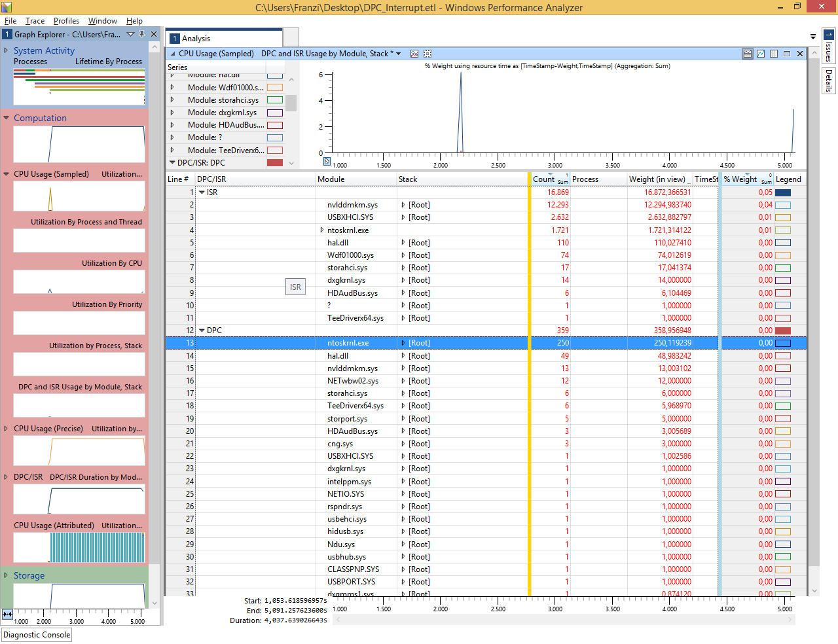Open the Issues side tab
Viewport: 838px width, 644px height.
pyautogui.click(x=829, y=46)
